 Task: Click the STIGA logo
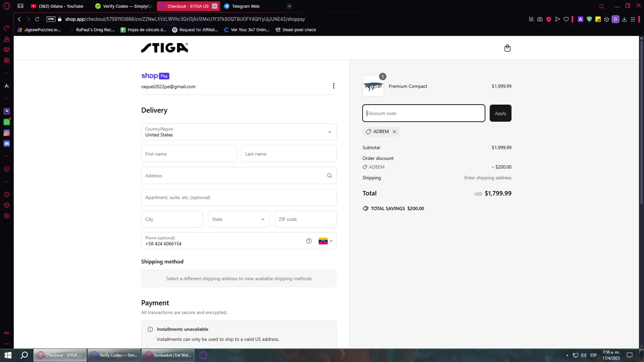point(165,48)
